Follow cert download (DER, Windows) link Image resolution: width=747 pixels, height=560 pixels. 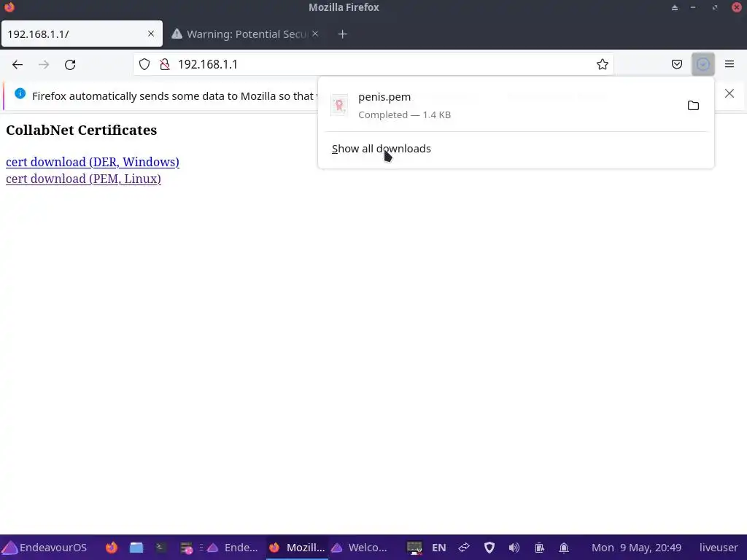93,162
